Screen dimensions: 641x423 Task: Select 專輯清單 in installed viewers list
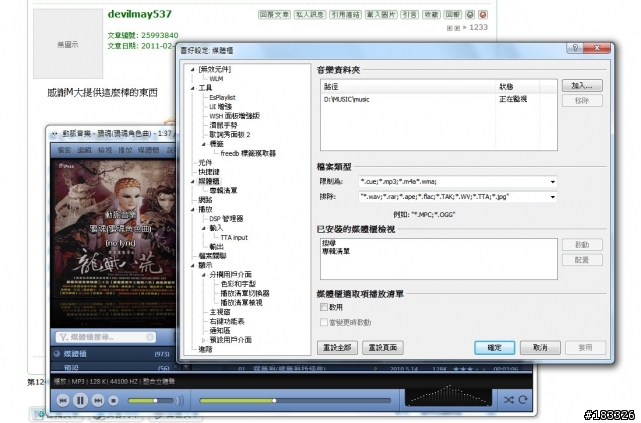click(x=336, y=251)
